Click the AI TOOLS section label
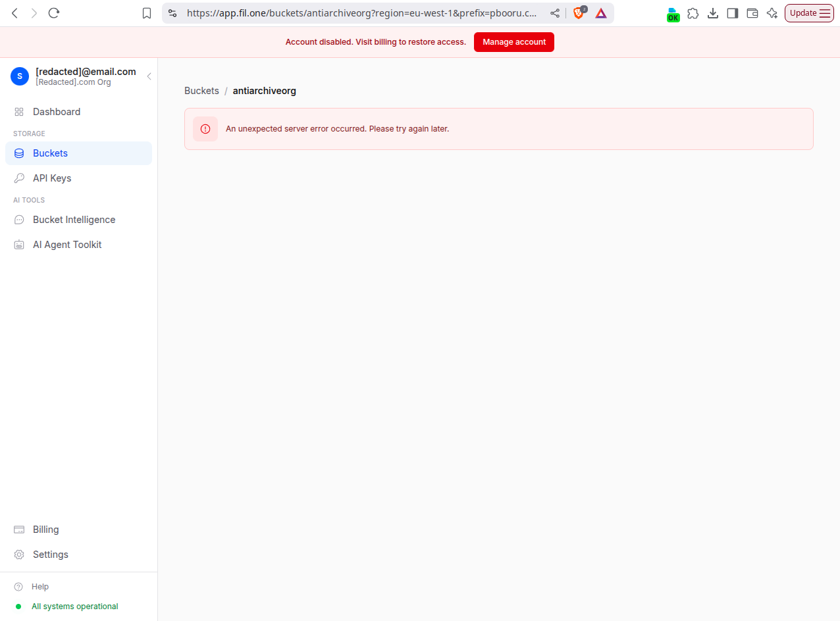Image resolution: width=840 pixels, height=621 pixels. (29, 200)
